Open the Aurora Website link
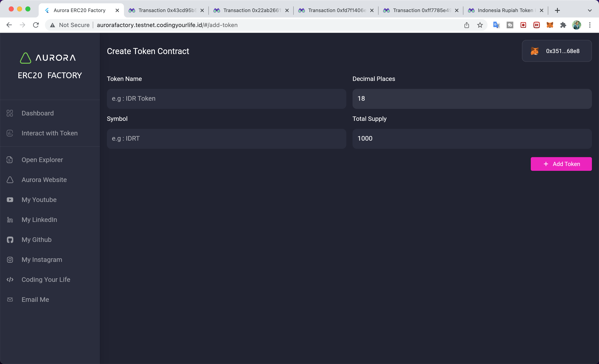 pyautogui.click(x=44, y=180)
